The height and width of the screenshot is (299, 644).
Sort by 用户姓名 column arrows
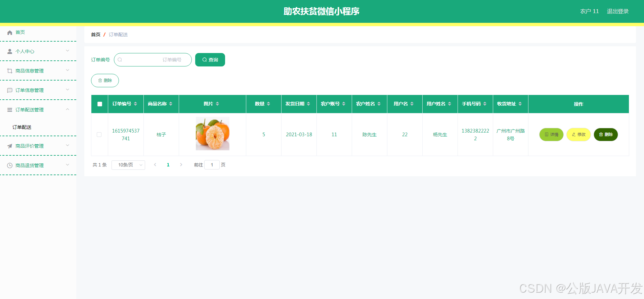(449, 104)
